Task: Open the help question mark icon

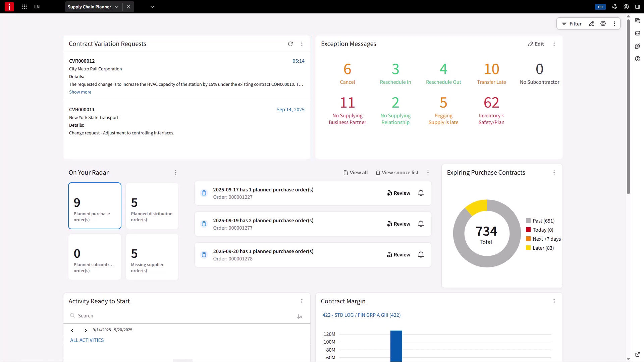Action: point(638,59)
